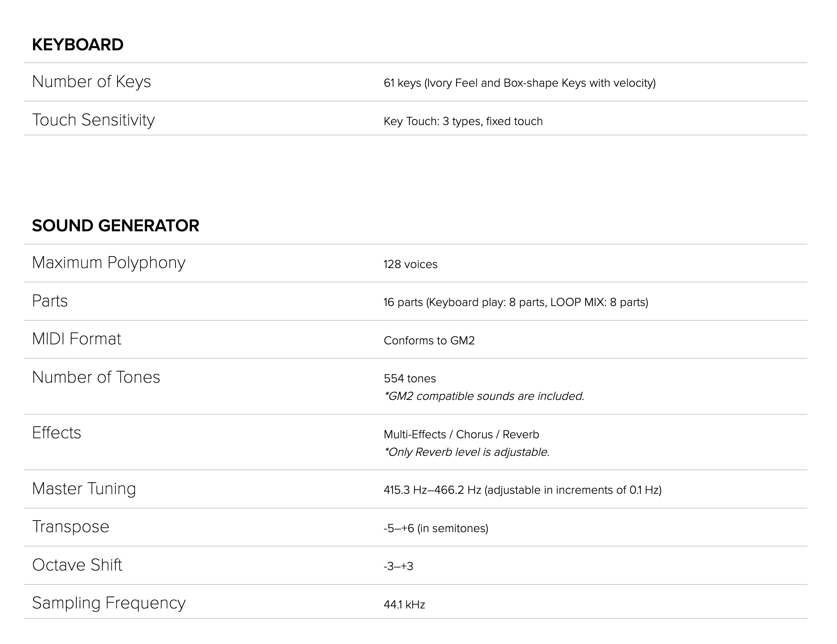Image resolution: width=837 pixels, height=644 pixels.
Task: Click the Transpose -5–+6 semitones value
Action: click(x=436, y=528)
